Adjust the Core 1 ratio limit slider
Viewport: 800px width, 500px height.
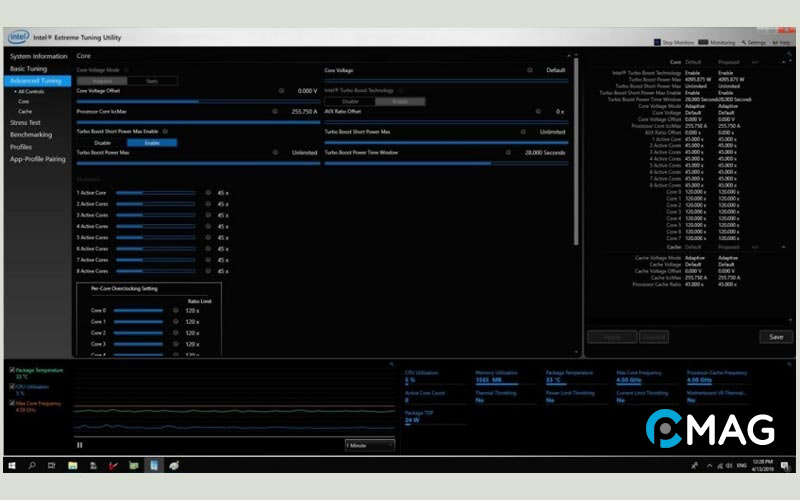coord(138,321)
